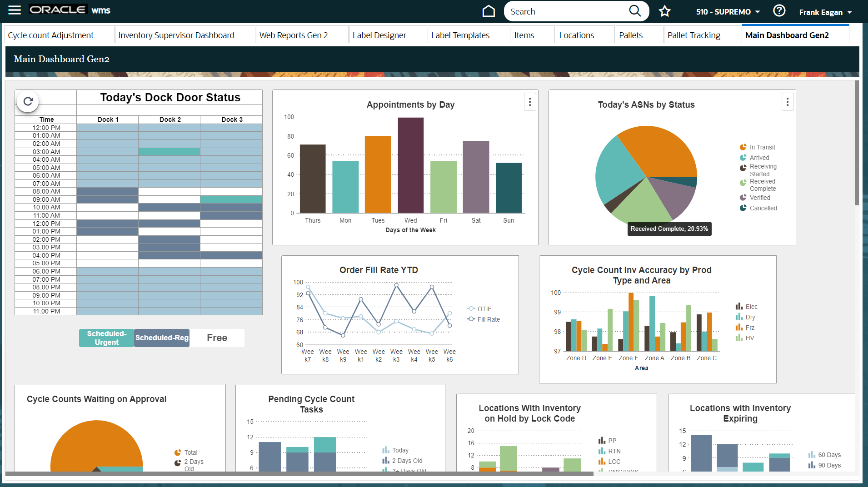This screenshot has height=487, width=868.
Task: Switch to the Locations tab
Action: pos(585,35)
